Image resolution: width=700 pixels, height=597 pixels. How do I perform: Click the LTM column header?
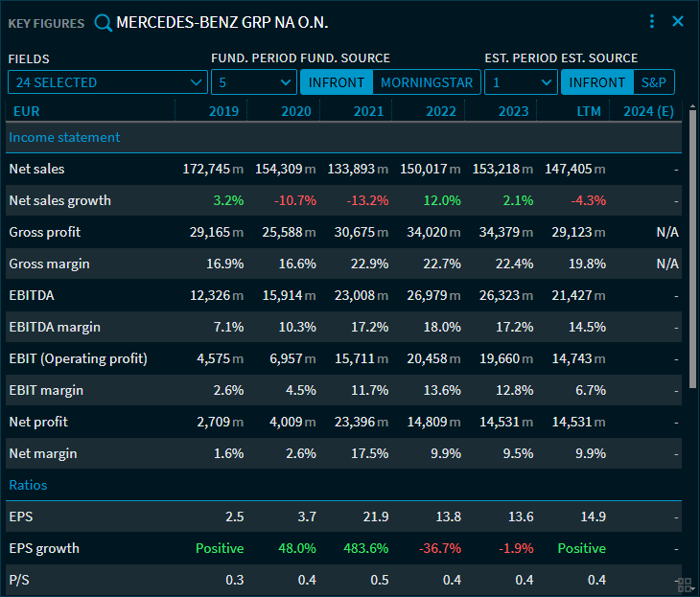[x=589, y=111]
